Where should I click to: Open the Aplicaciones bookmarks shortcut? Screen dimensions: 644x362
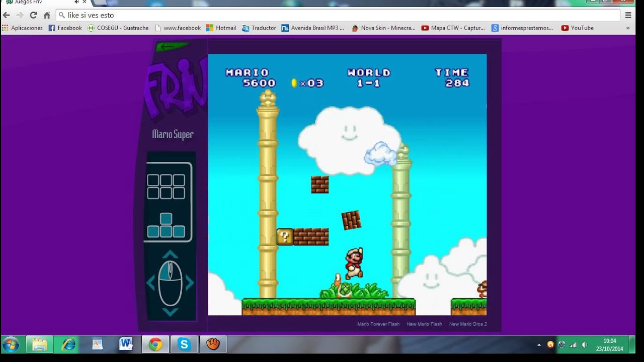click(23, 28)
